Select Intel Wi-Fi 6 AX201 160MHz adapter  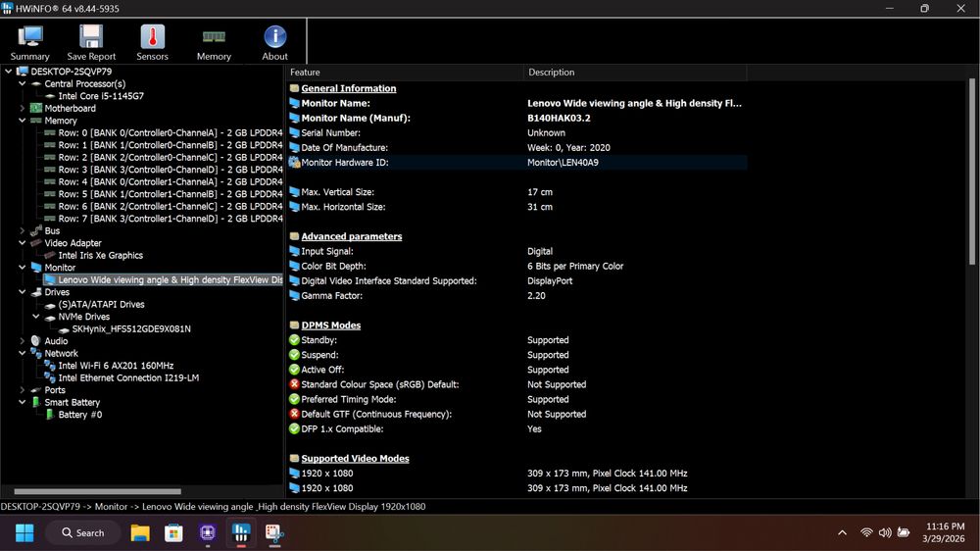coord(116,366)
